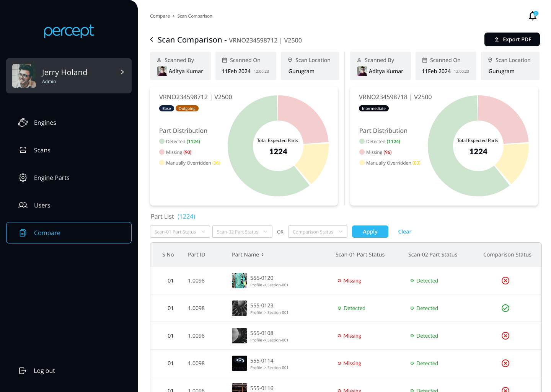Screen dimensions: 551x392
Task: Click the back arrow beside Scan Comparison
Action: click(x=152, y=40)
